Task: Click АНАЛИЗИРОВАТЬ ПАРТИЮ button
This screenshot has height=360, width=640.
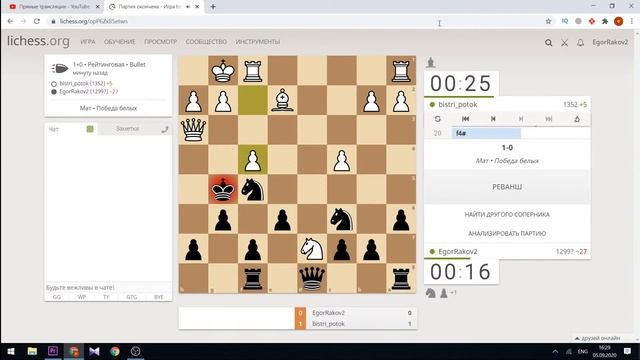Action: pyautogui.click(x=507, y=233)
